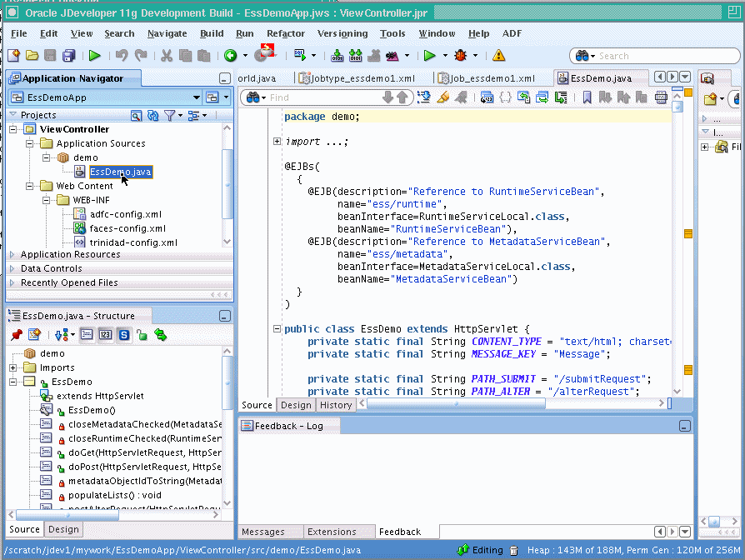This screenshot has width=745, height=560.
Task: Click the Editing indicator in the status bar
Action: [x=486, y=550]
